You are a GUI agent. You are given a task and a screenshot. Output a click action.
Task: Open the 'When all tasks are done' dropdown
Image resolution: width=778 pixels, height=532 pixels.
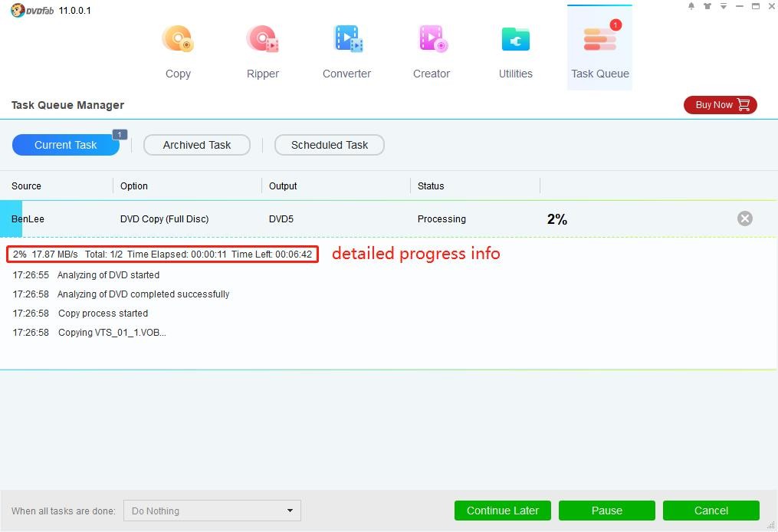point(212,511)
